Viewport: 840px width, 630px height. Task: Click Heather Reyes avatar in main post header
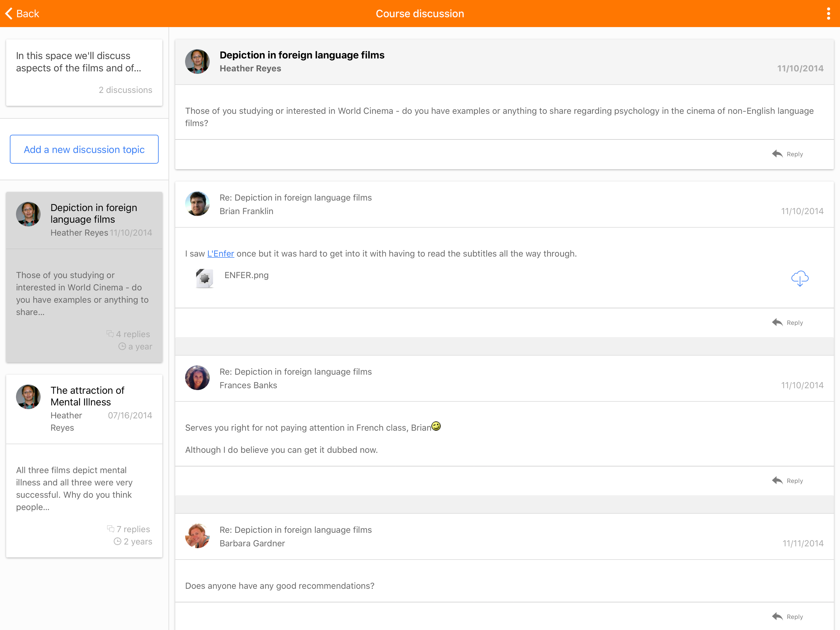point(197,62)
